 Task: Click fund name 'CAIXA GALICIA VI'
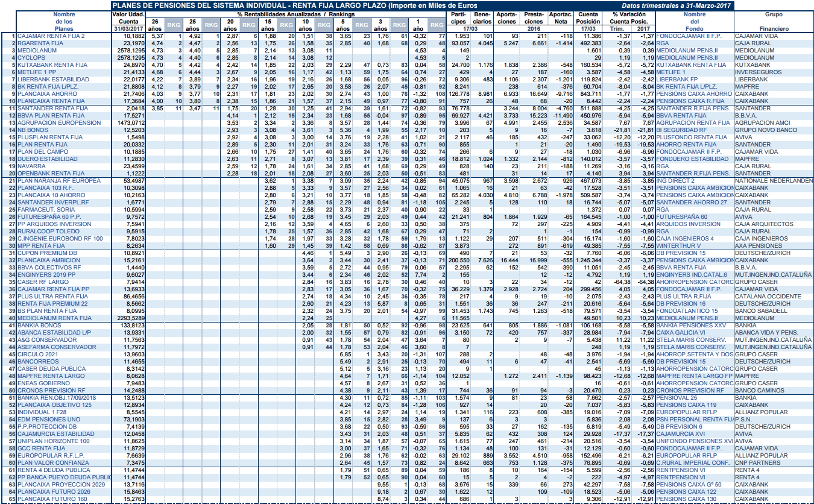coord(681,332)
